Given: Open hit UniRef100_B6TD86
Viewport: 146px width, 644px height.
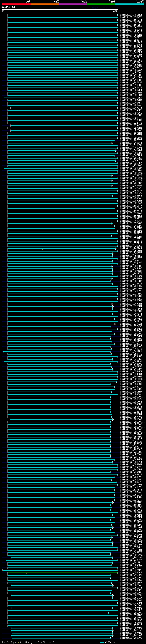Looking at the screenshot, I should (131, 20).
